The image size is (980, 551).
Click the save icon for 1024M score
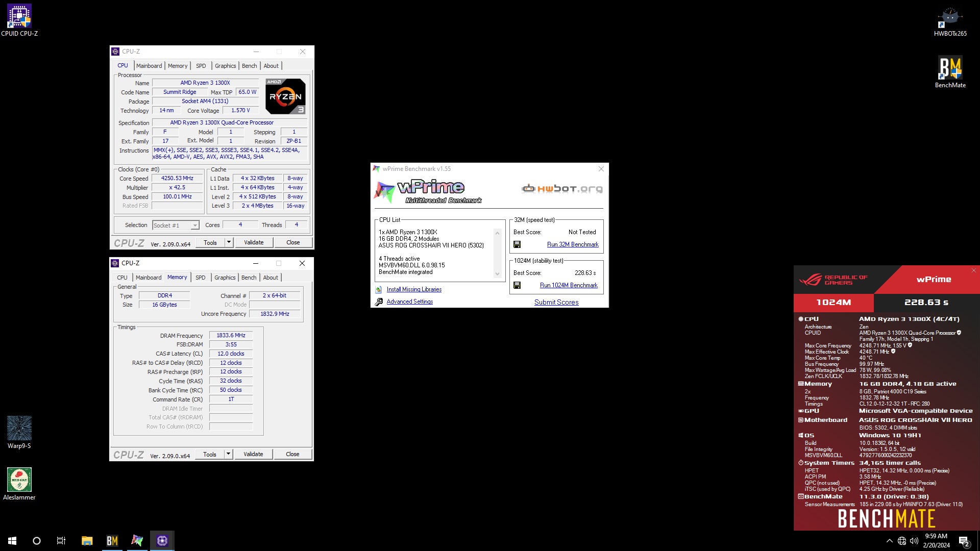pyautogui.click(x=517, y=285)
